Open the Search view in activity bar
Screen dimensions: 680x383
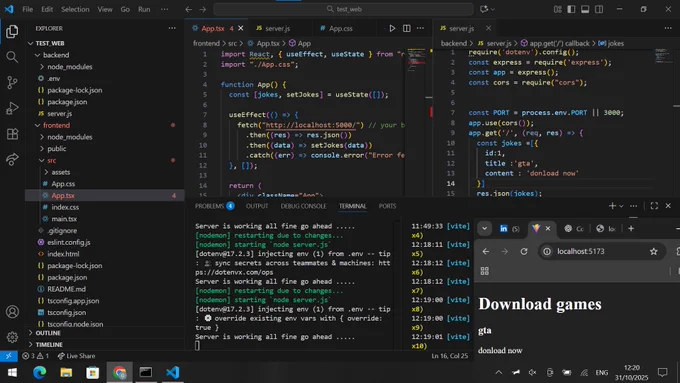(12, 57)
